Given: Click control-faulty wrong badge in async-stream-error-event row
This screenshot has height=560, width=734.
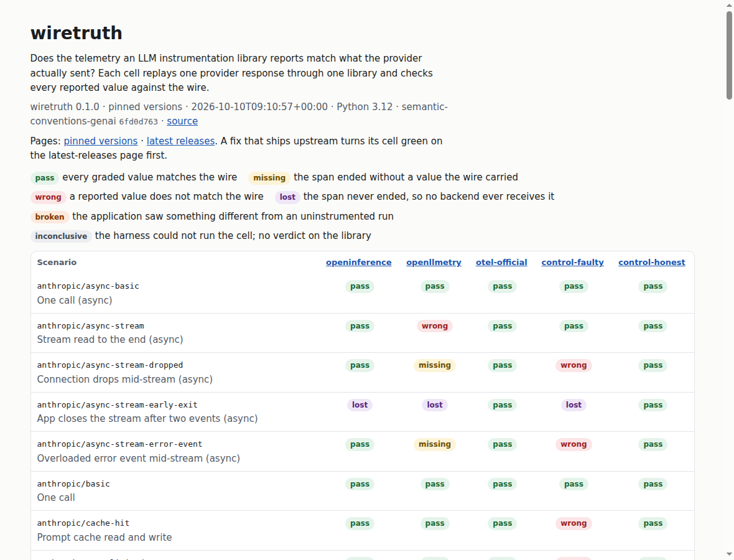Looking at the screenshot, I should [574, 444].
